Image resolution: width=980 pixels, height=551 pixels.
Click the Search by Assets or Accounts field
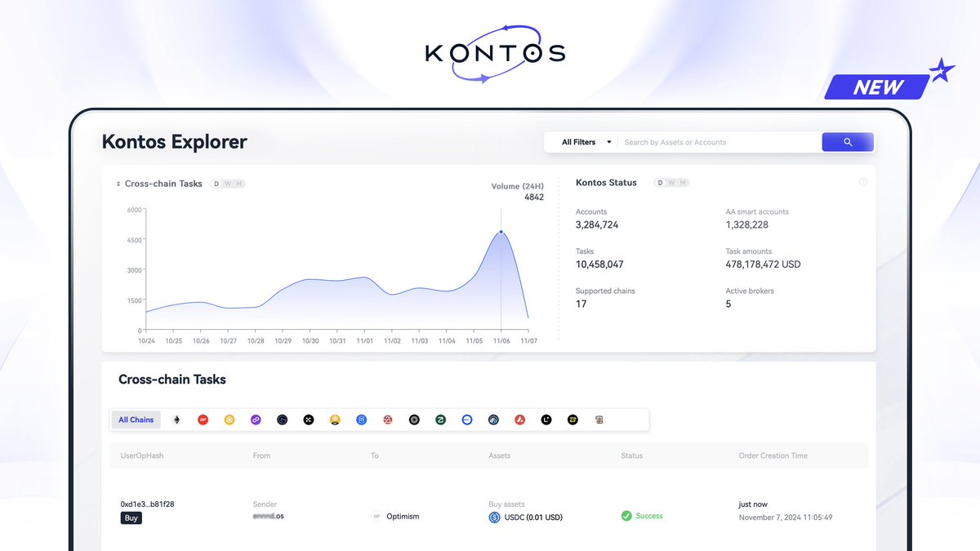coord(719,142)
